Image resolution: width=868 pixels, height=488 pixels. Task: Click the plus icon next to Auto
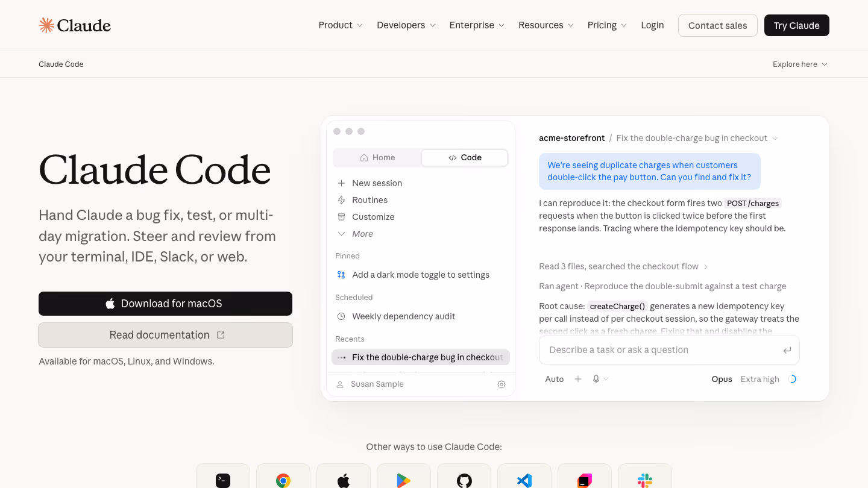(x=578, y=379)
